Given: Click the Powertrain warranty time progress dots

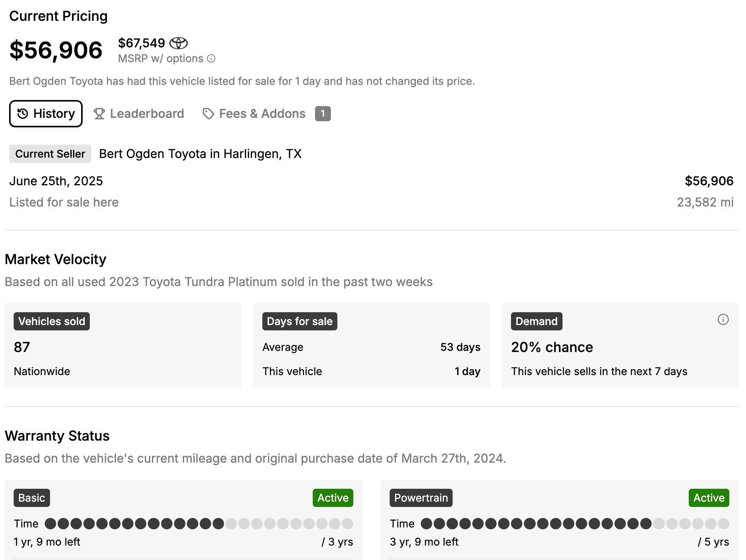Looking at the screenshot, I should 575,524.
